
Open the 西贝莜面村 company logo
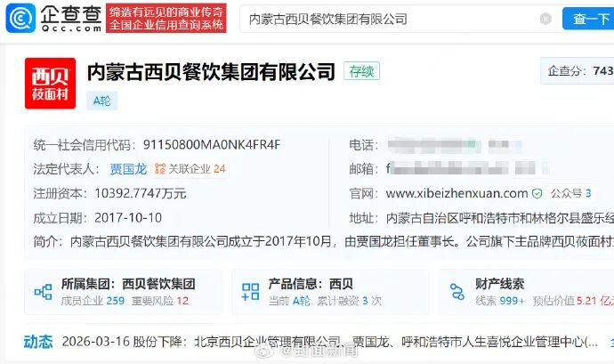[50, 84]
